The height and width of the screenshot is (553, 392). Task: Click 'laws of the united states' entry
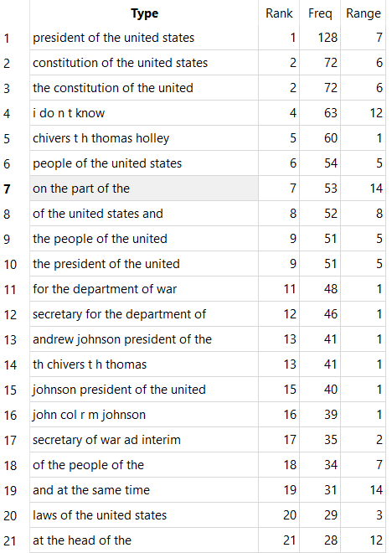click(x=144, y=515)
